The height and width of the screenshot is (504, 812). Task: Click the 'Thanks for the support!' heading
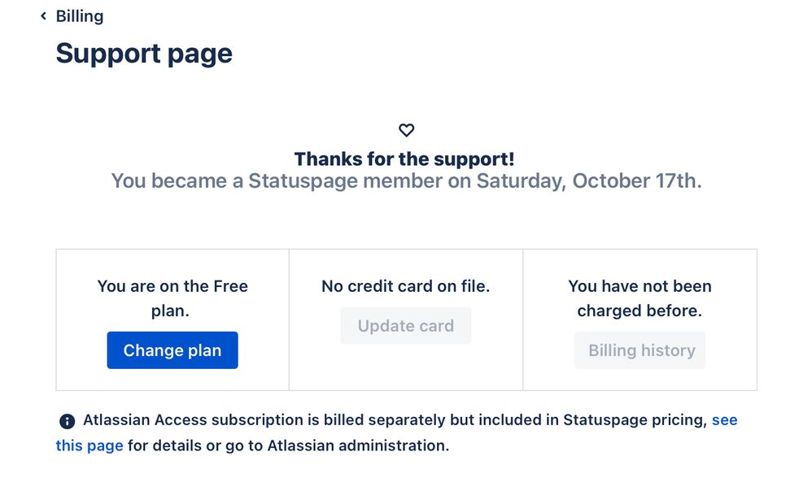pos(404,159)
